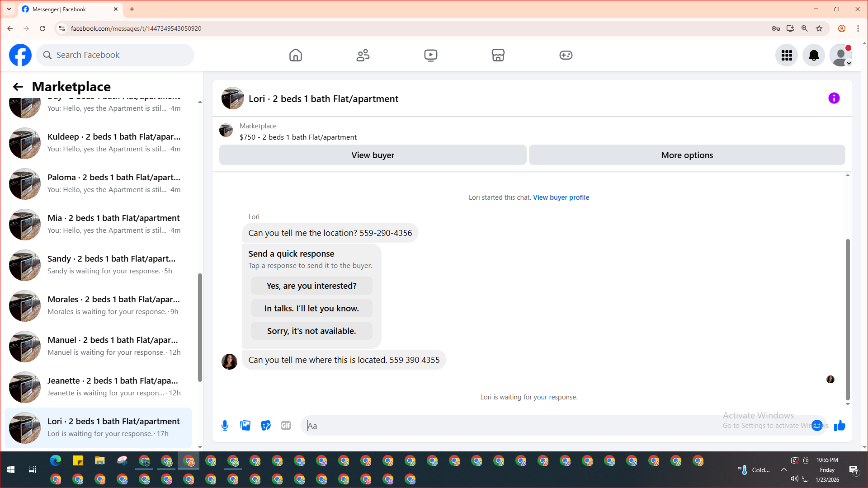868x488 pixels.
Task: Send a thumbs-up like
Action: tap(840, 425)
